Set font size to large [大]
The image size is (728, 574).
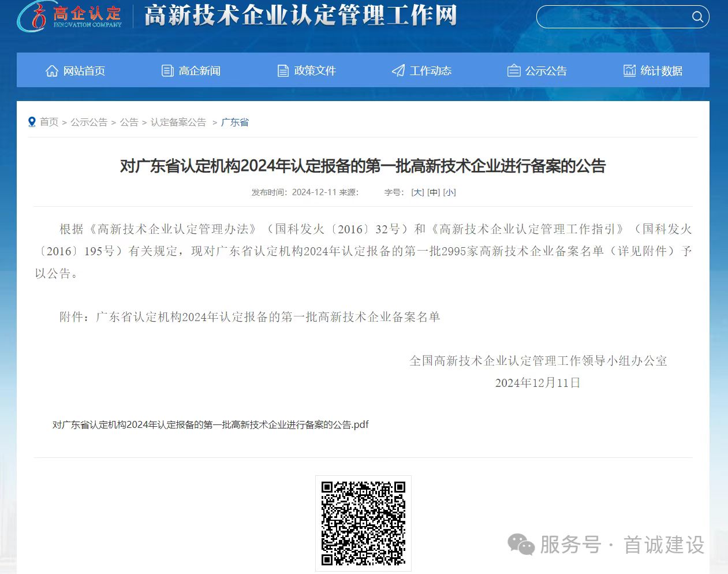417,192
